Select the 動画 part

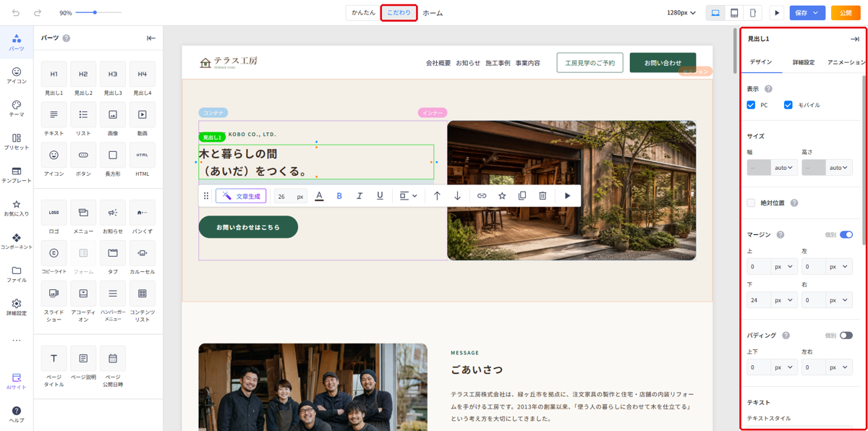(x=142, y=120)
